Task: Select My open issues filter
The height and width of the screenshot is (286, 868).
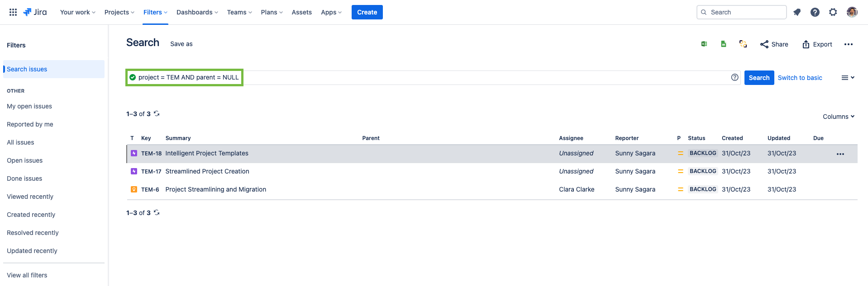Action: point(29,106)
